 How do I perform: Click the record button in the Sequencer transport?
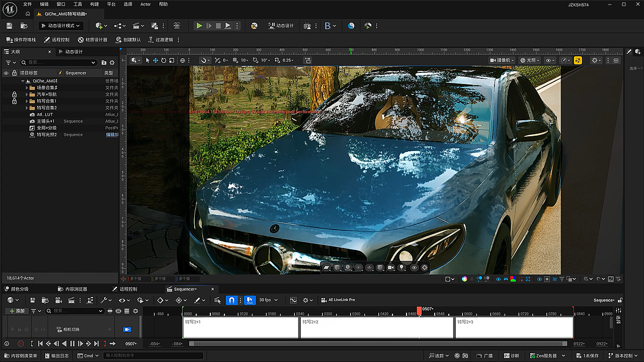[x=21, y=344]
